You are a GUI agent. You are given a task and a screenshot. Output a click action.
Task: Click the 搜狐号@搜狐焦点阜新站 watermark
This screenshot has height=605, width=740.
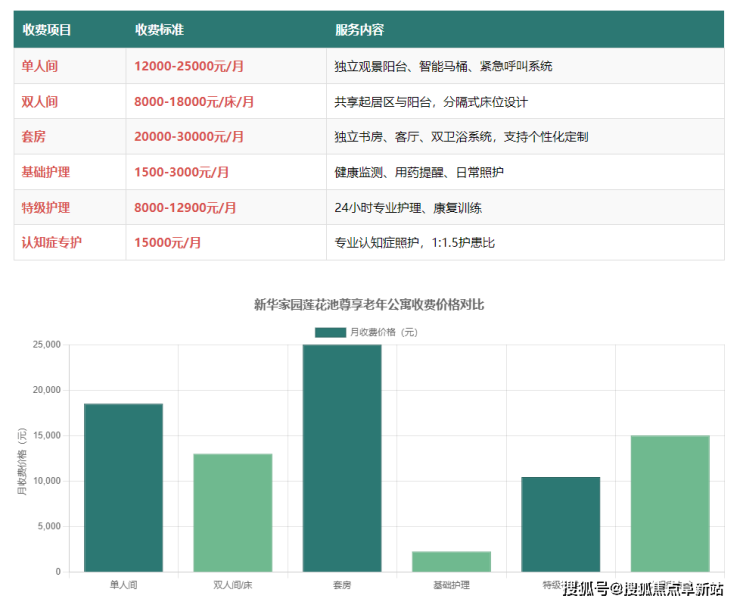[x=643, y=588]
